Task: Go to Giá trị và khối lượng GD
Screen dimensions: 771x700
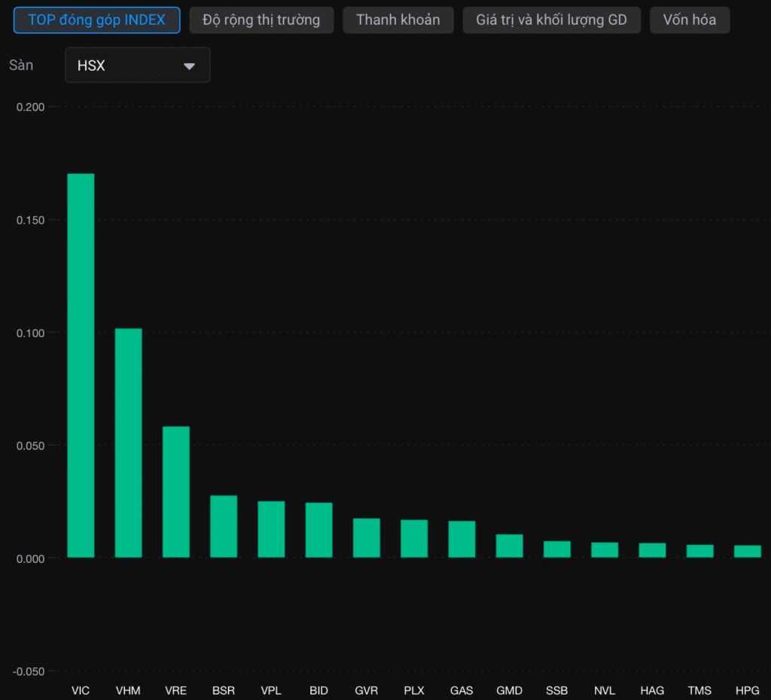Action: point(551,20)
